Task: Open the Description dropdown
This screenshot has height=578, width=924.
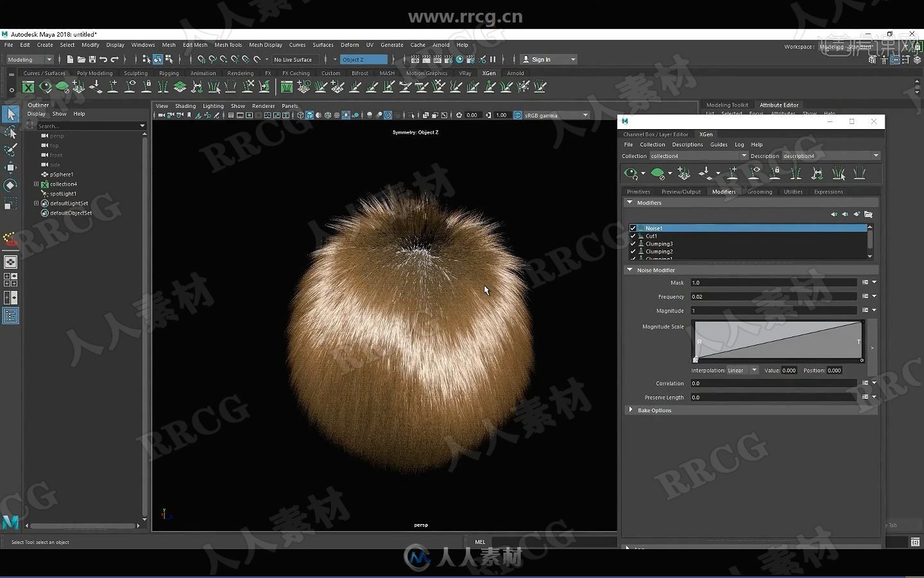Action: 830,156
